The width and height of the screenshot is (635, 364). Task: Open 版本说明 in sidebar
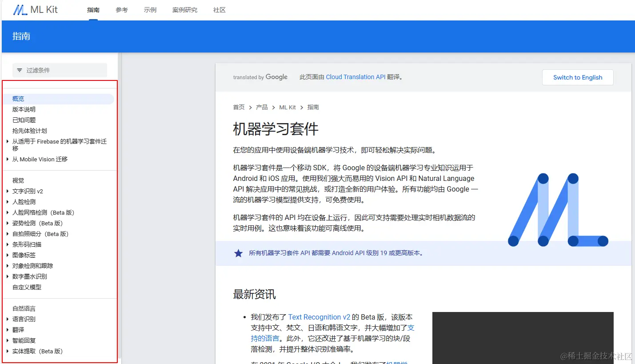[x=24, y=109]
